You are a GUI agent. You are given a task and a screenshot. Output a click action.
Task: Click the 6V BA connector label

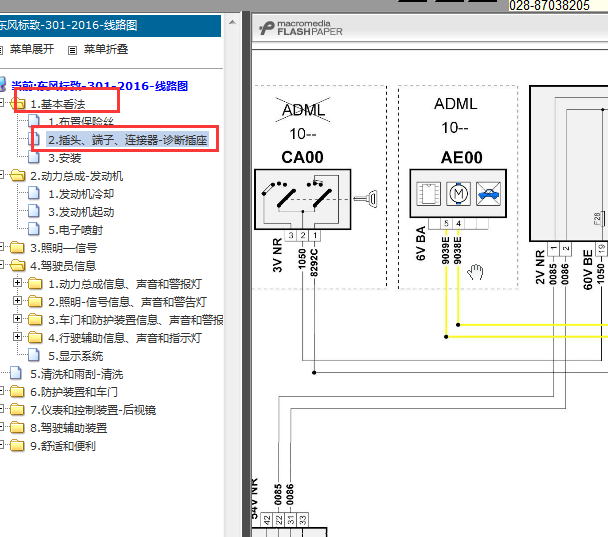[421, 243]
